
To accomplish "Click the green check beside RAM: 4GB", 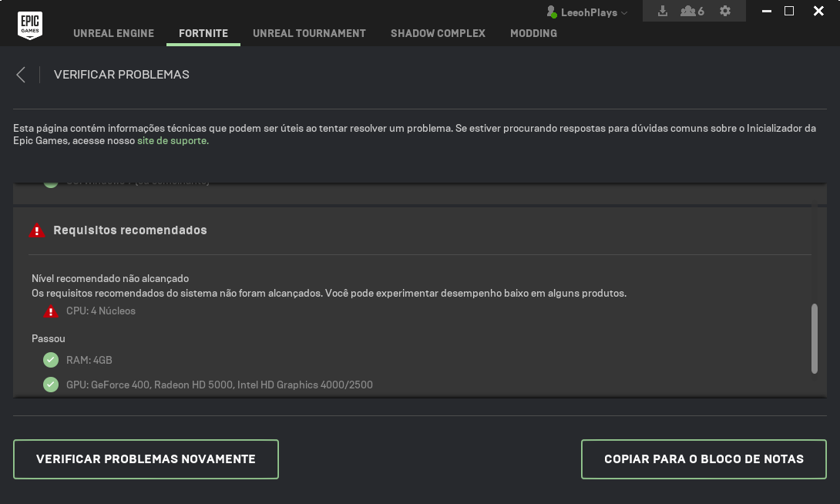I will [x=51, y=360].
